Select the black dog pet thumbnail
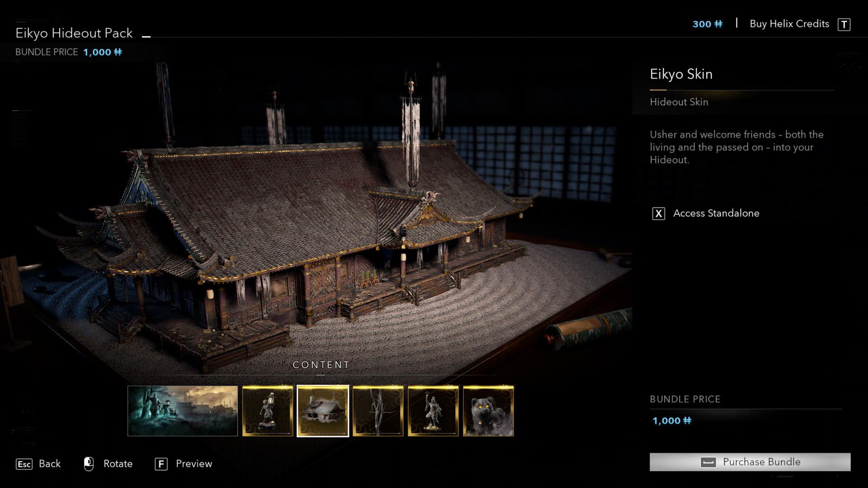Viewport: 868px width, 488px height. click(x=488, y=411)
